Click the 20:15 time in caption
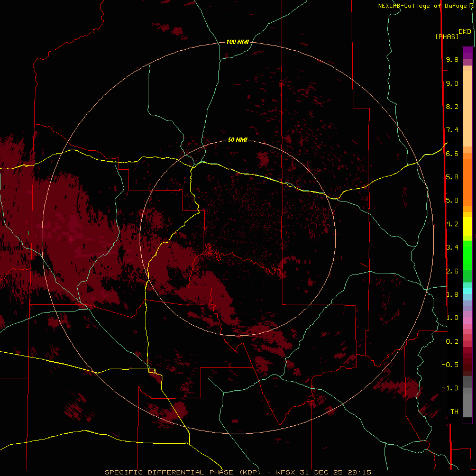Image resolution: width=476 pixels, height=476 pixels. tap(360, 472)
